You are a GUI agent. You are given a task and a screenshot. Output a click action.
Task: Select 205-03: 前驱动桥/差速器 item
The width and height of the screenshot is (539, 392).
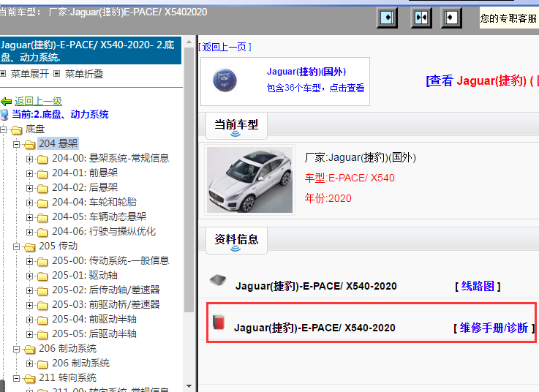tap(106, 305)
